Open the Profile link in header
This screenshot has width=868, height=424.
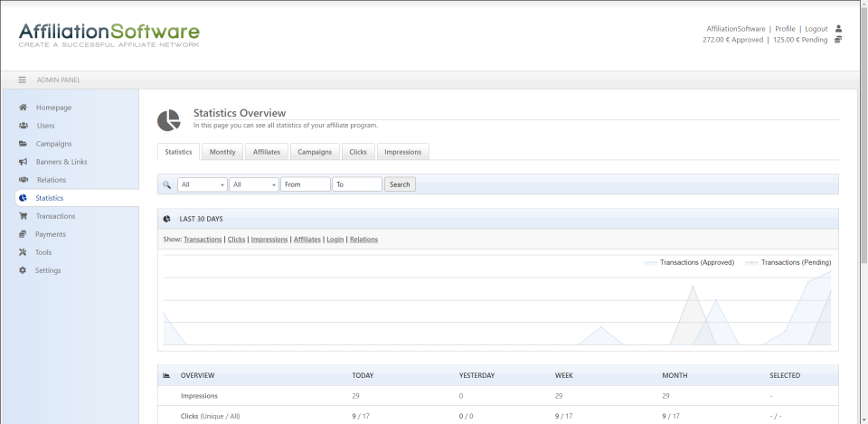[x=785, y=29]
